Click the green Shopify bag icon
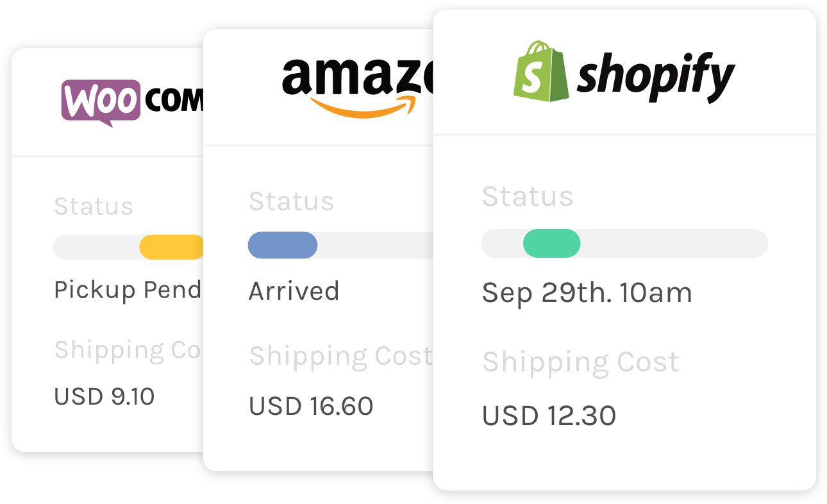The image size is (827, 504). pyautogui.click(x=542, y=71)
